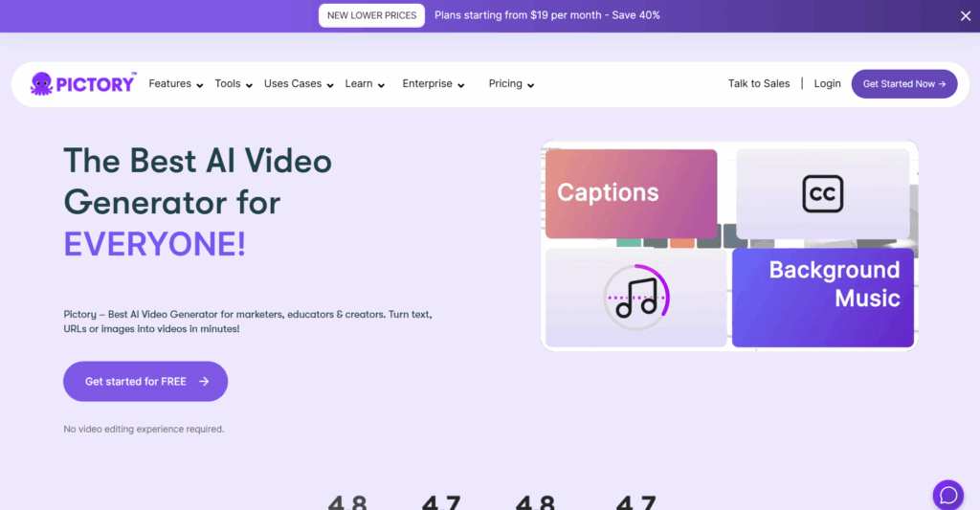The image size is (980, 510).
Task: Click the Get Started Now button
Action: (x=903, y=84)
